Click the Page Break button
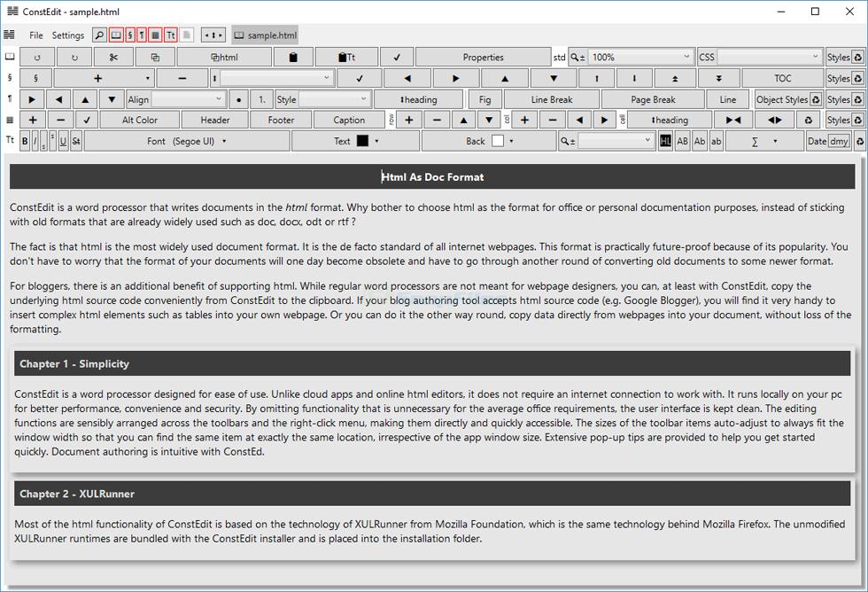 [x=653, y=99]
